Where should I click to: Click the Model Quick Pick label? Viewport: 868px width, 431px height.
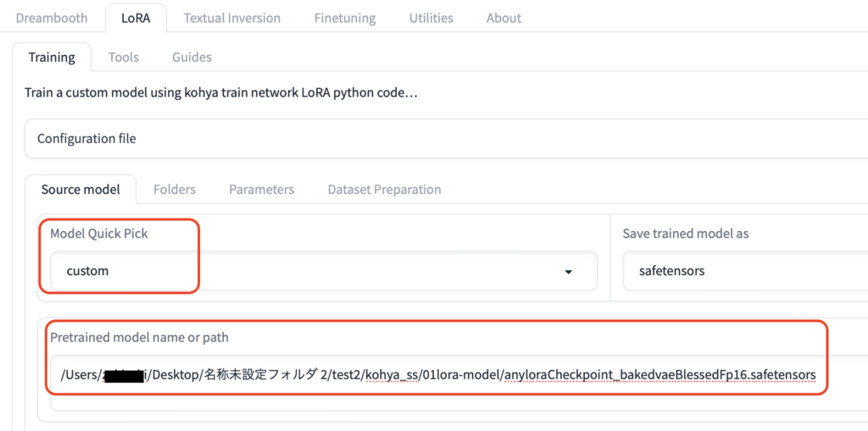click(99, 234)
